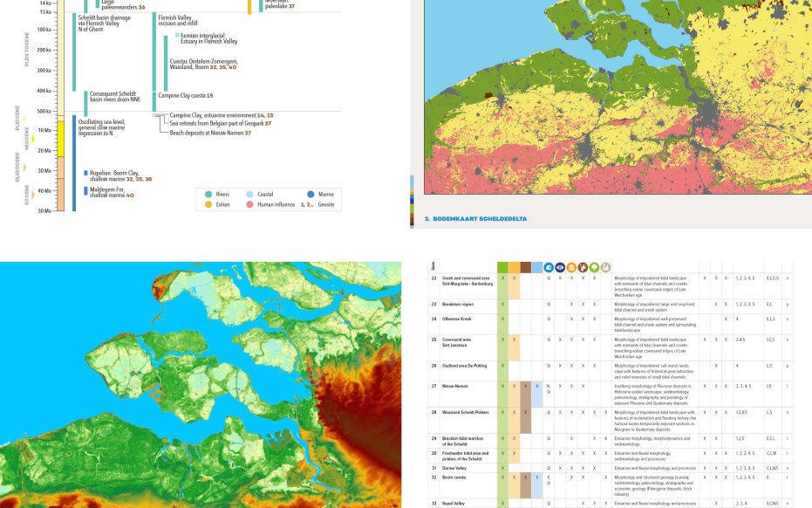Screen dimensions: 812x508
Task: Click the yellow Eolian color swatch in the legend
Action: point(208,204)
